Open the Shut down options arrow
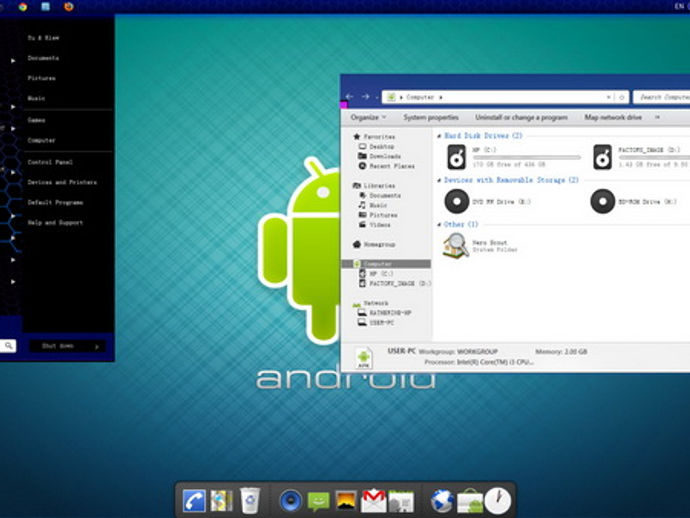690x518 pixels. point(97,346)
